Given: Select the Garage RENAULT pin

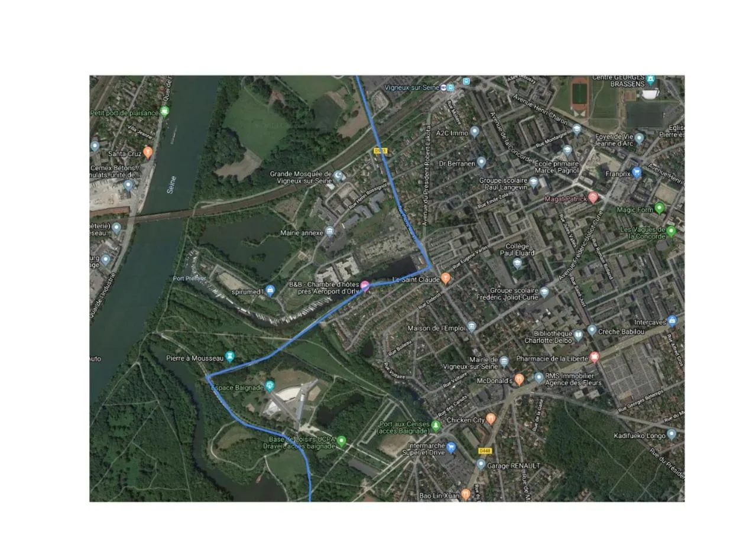Looking at the screenshot, I should pos(481,465).
